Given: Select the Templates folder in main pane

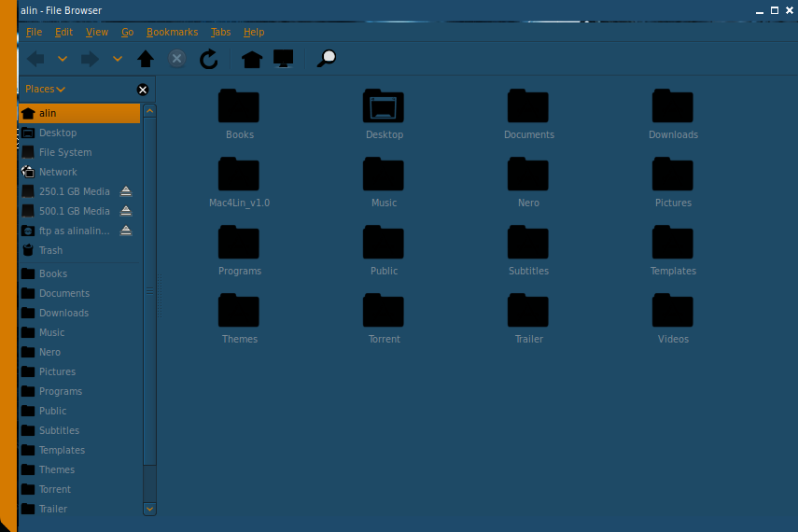Looking at the screenshot, I should pos(673,243).
